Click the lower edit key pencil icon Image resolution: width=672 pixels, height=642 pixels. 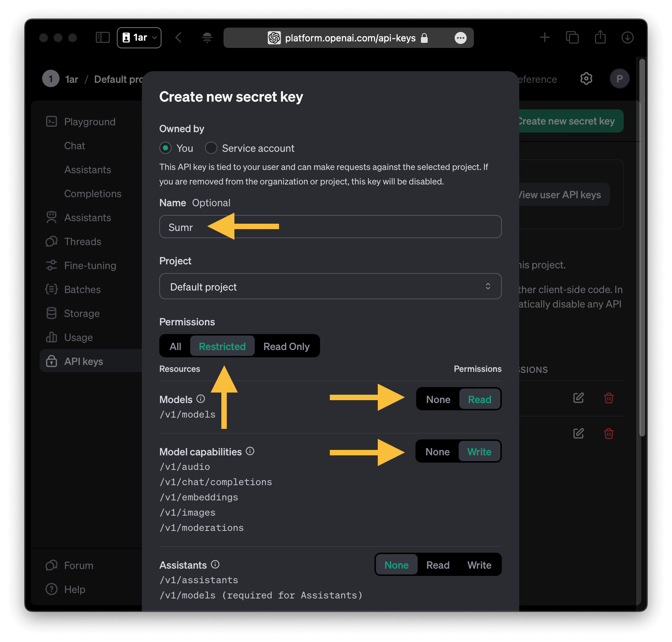(x=578, y=433)
